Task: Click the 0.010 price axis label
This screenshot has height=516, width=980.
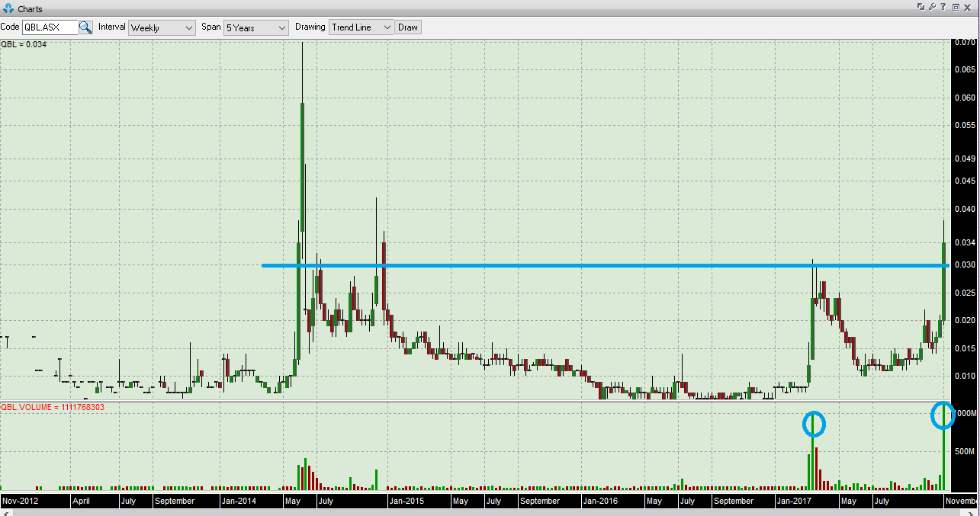Action: (x=965, y=376)
